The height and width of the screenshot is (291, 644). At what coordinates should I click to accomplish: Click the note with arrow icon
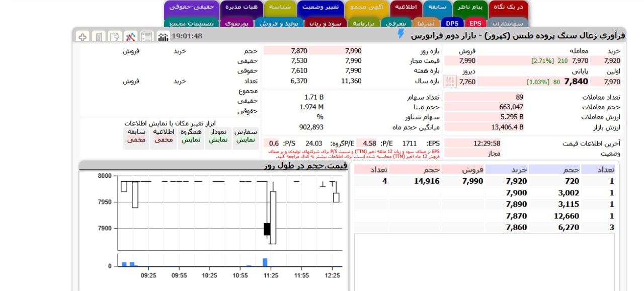(x=115, y=36)
